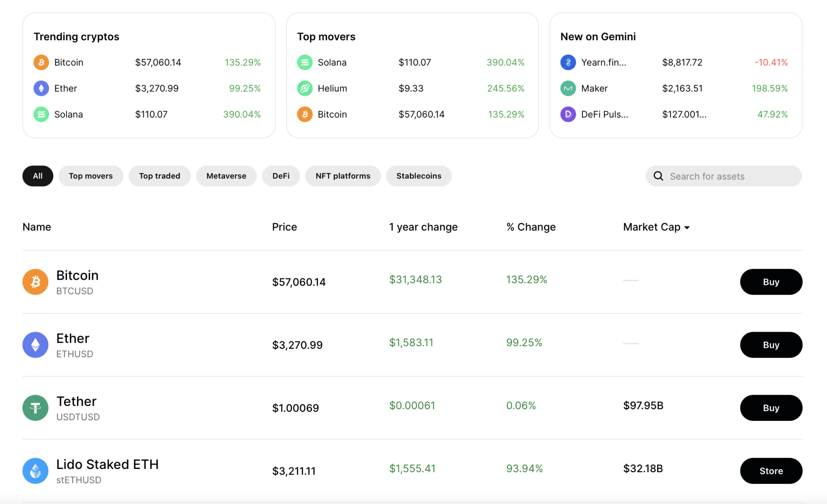
Task: Click Helium price $9.33
Action: pos(411,88)
